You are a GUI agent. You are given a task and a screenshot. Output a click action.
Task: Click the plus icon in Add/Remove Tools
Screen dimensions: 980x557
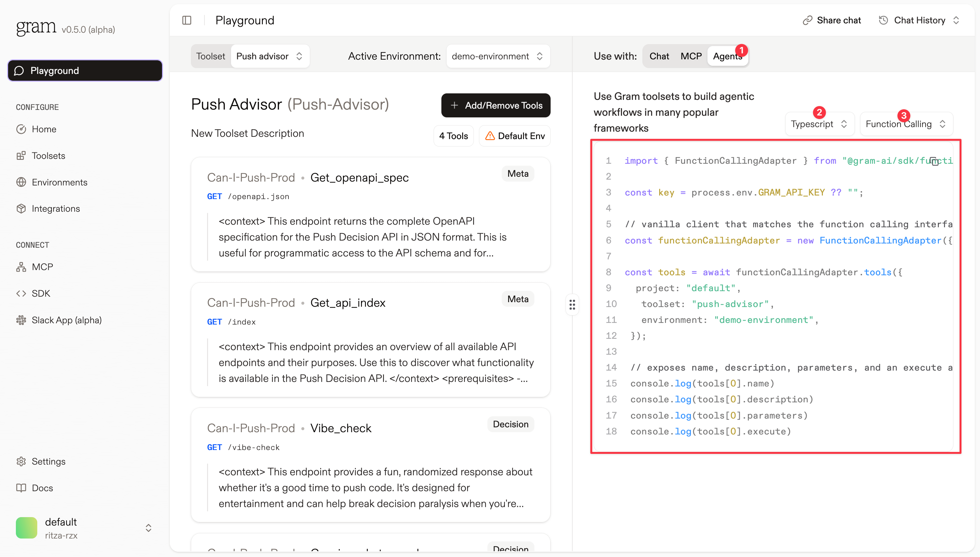(454, 105)
